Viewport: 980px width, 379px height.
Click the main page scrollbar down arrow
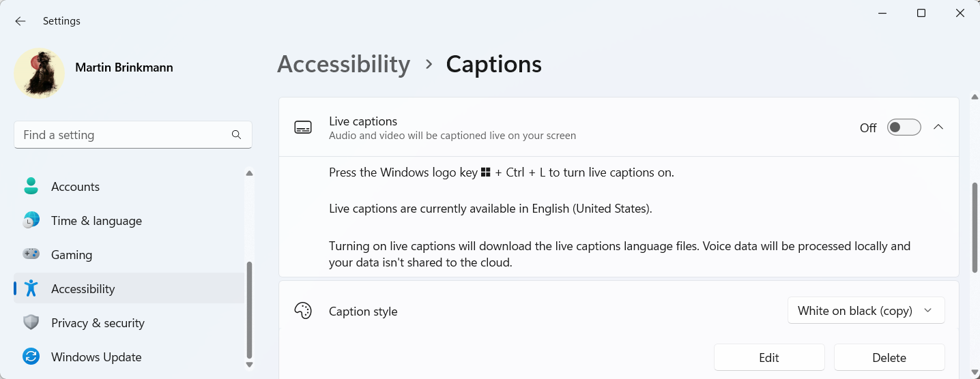975,373
